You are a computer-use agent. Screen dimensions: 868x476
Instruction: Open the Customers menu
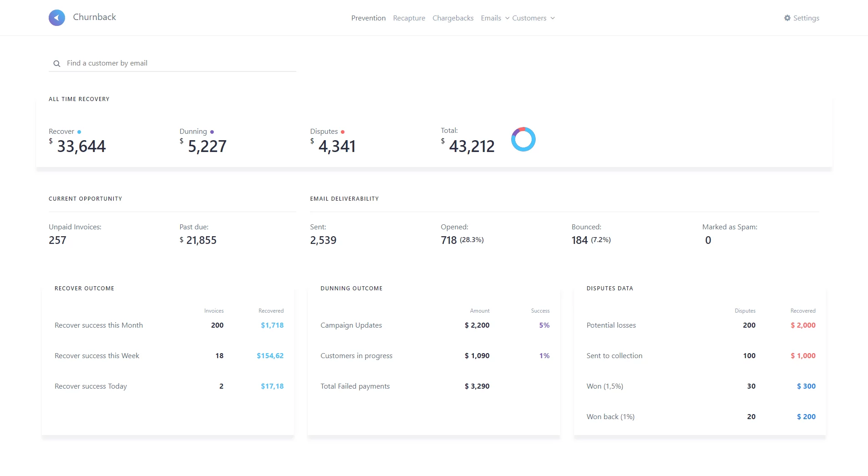coord(529,18)
